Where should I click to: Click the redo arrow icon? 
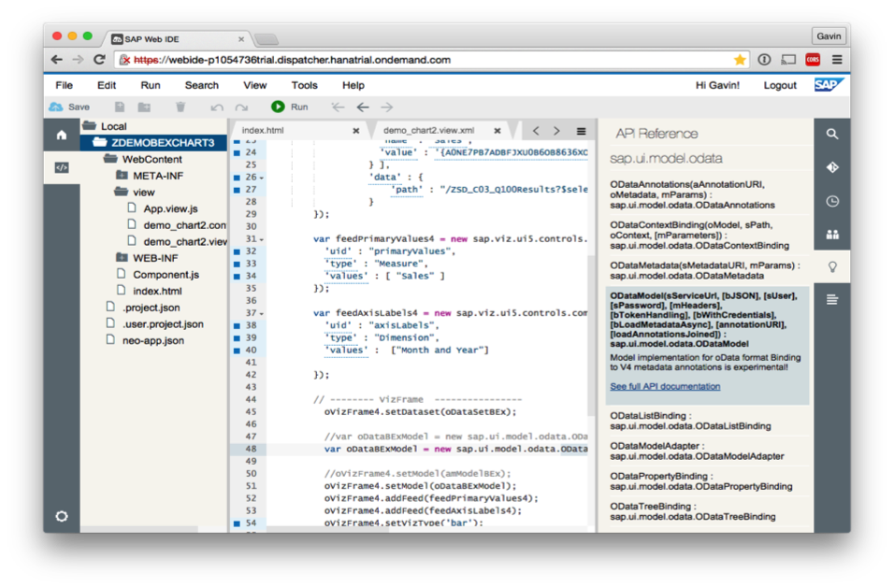click(242, 108)
